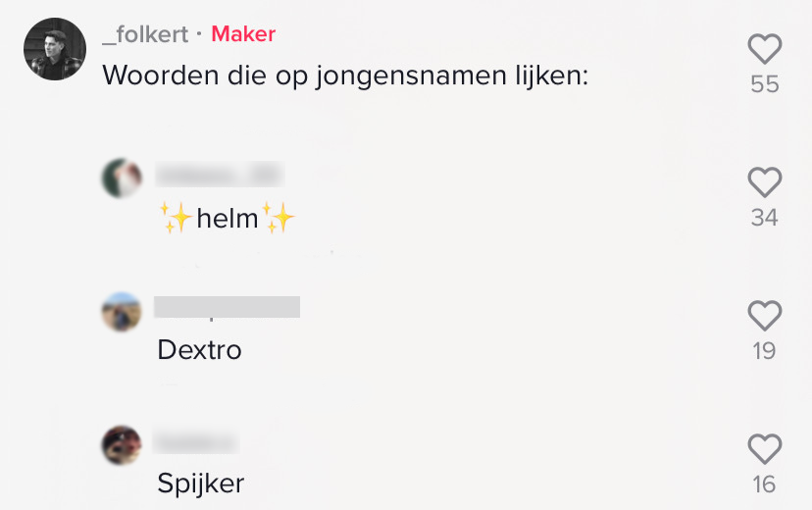Click the 55 likes count
This screenshot has width=812, height=510.
click(764, 84)
